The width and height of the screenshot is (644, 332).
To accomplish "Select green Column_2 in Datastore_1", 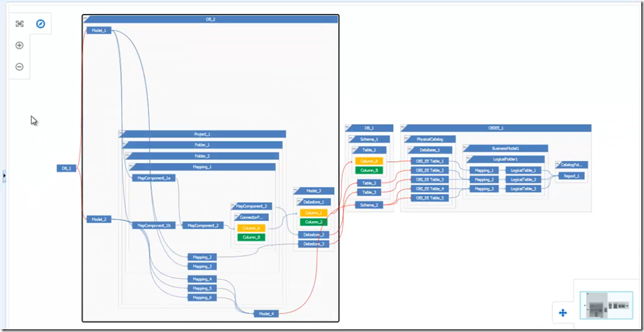I will [314, 222].
